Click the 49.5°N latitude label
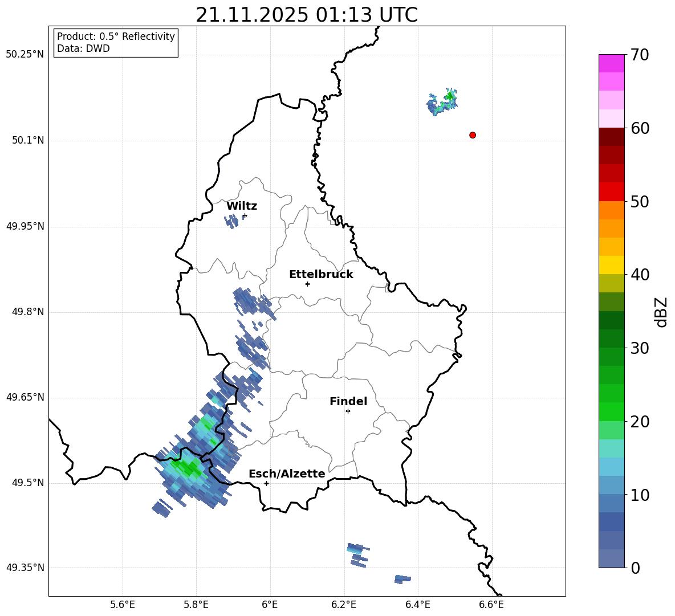Viewport: 675px width, 616px height. [x=28, y=483]
